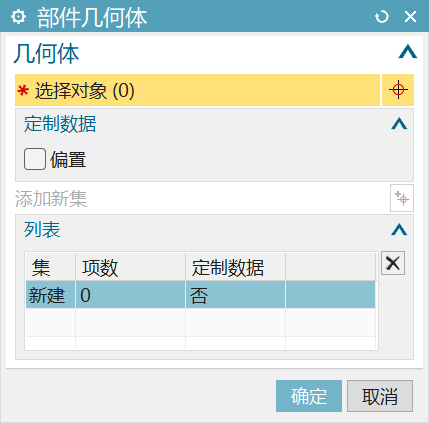Click the reset dialog circular arrow icon

tap(382, 16)
